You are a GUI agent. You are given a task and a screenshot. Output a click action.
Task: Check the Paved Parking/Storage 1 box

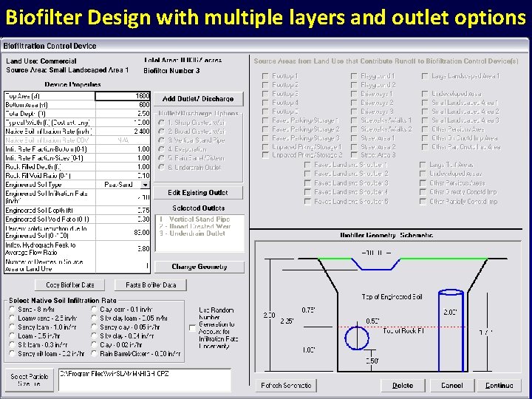coord(265,120)
